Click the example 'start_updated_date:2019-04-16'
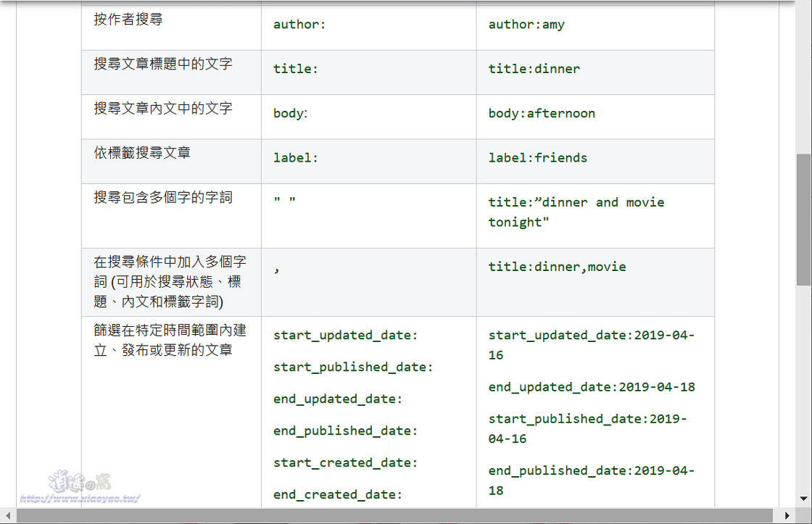The height and width of the screenshot is (524, 812). (592, 346)
